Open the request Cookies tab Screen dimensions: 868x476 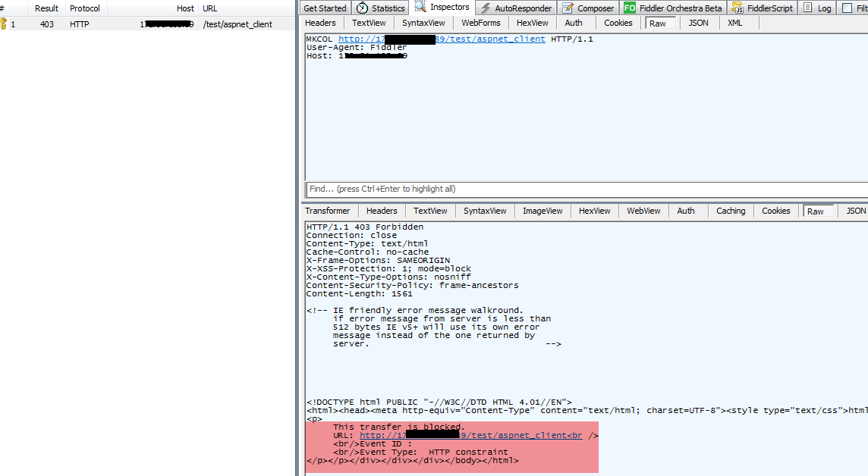click(x=618, y=23)
